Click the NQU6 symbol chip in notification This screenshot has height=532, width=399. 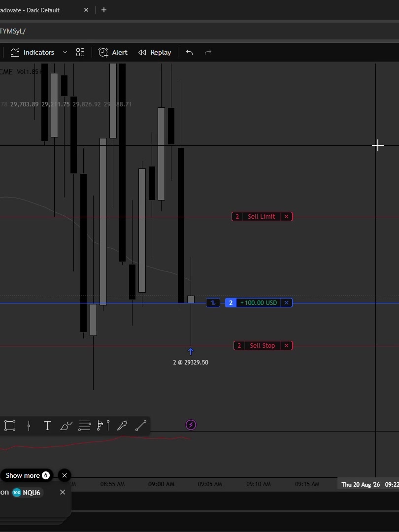[x=27, y=492]
